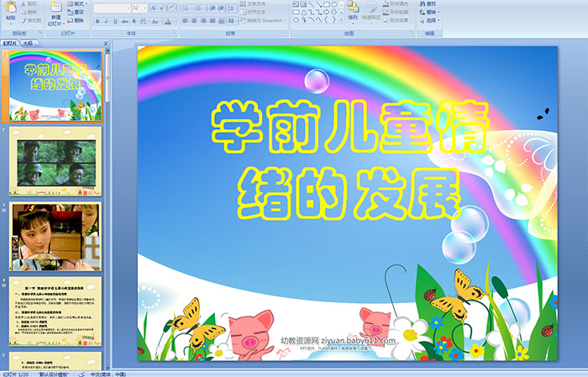This screenshot has width=588, height=377.
Task: Open the font size dropdown showing 32
Action: point(139,8)
